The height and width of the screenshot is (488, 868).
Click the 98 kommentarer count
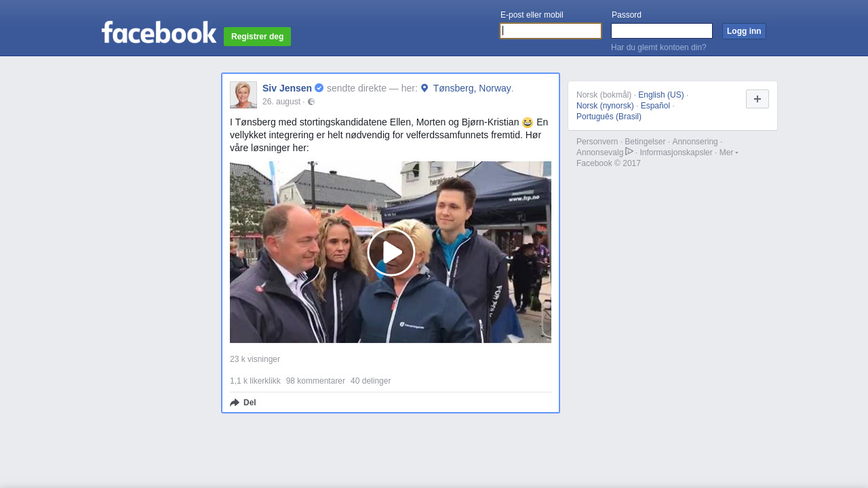coord(315,381)
